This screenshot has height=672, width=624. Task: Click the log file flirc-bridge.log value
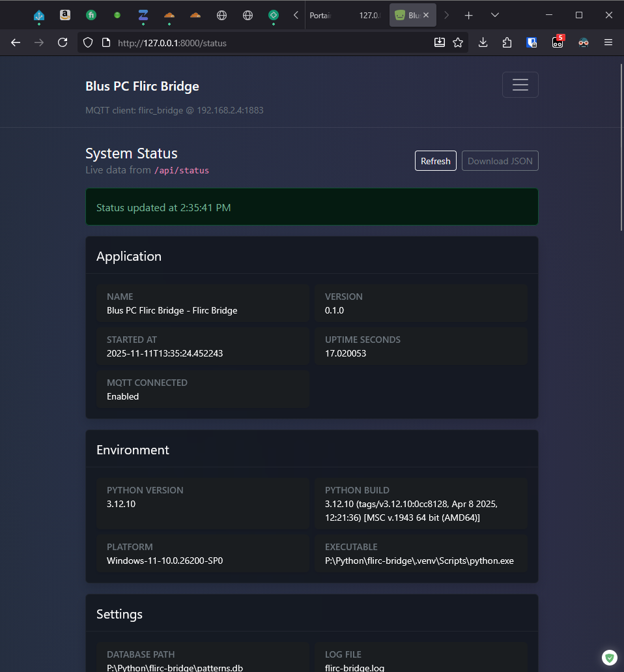[354, 667]
